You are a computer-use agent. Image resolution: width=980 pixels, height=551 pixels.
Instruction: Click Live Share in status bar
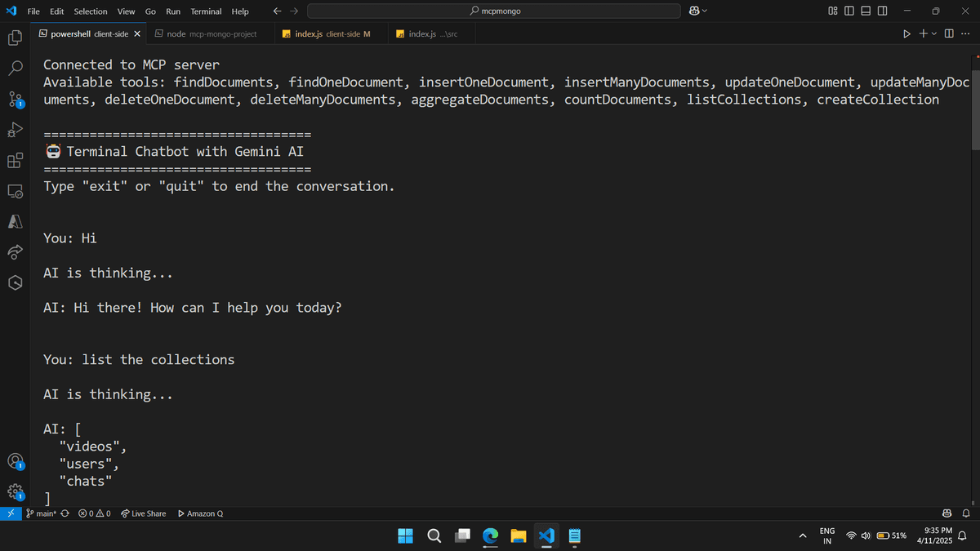143,513
